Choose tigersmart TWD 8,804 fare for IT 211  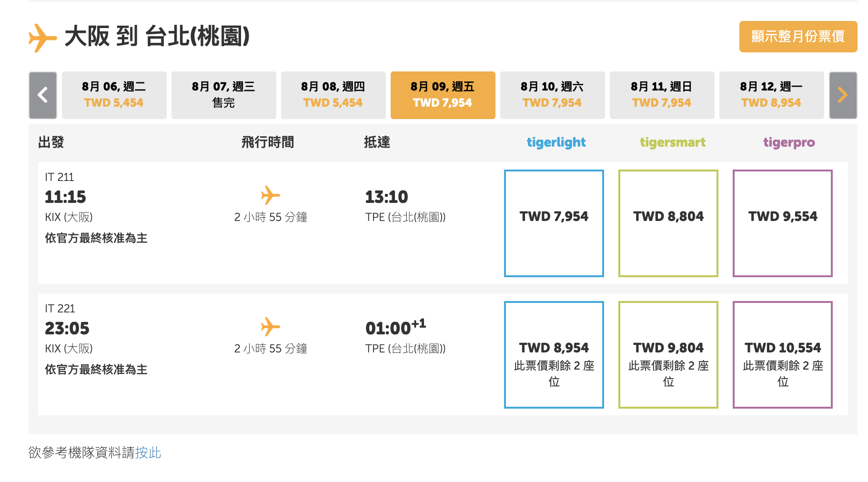(x=668, y=223)
